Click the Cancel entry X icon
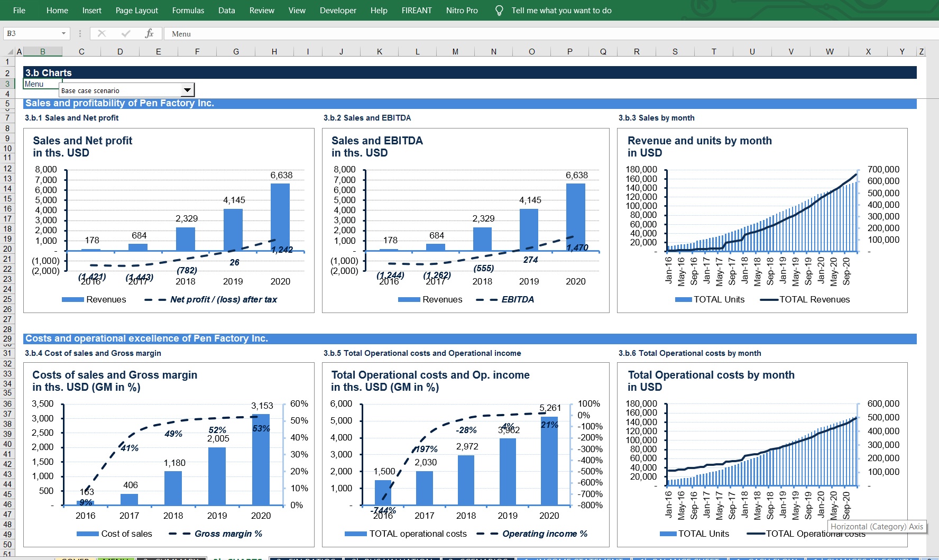The image size is (939, 560). coord(102,33)
